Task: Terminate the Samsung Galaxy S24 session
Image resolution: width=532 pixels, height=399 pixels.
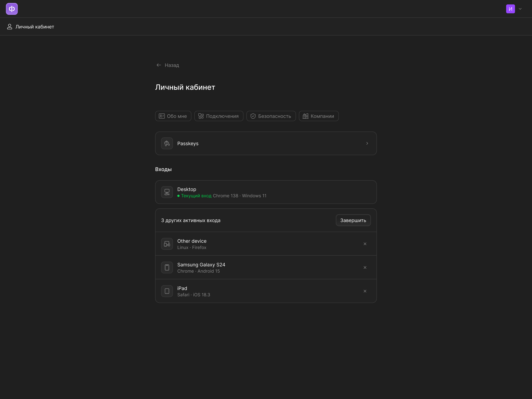Action: point(365,267)
